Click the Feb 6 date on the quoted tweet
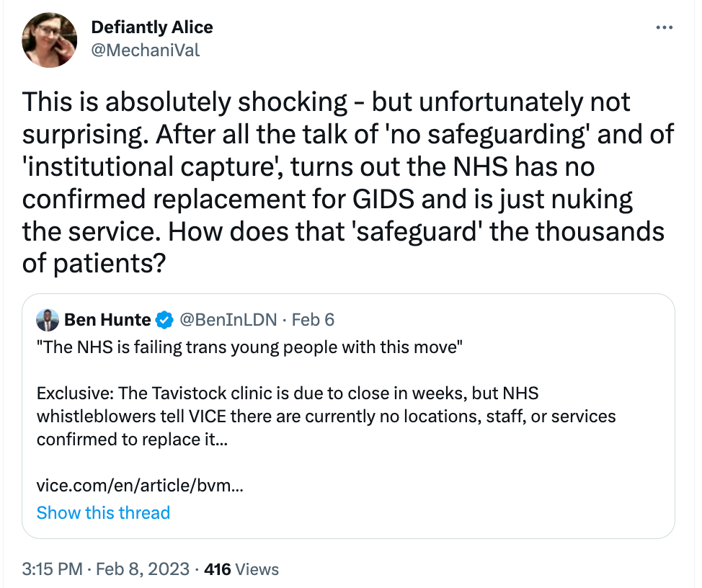The image size is (702, 588). pyautogui.click(x=314, y=319)
